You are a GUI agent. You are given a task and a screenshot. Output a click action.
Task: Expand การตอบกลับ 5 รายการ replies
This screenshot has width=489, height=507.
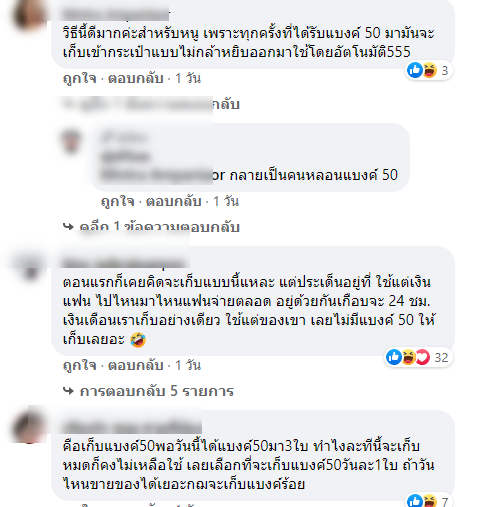156,391
